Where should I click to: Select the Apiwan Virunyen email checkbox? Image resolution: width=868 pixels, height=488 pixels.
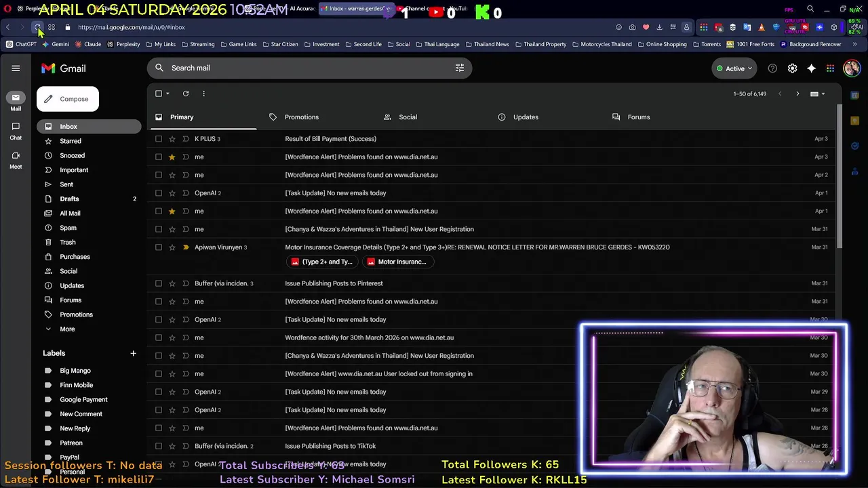tap(159, 247)
